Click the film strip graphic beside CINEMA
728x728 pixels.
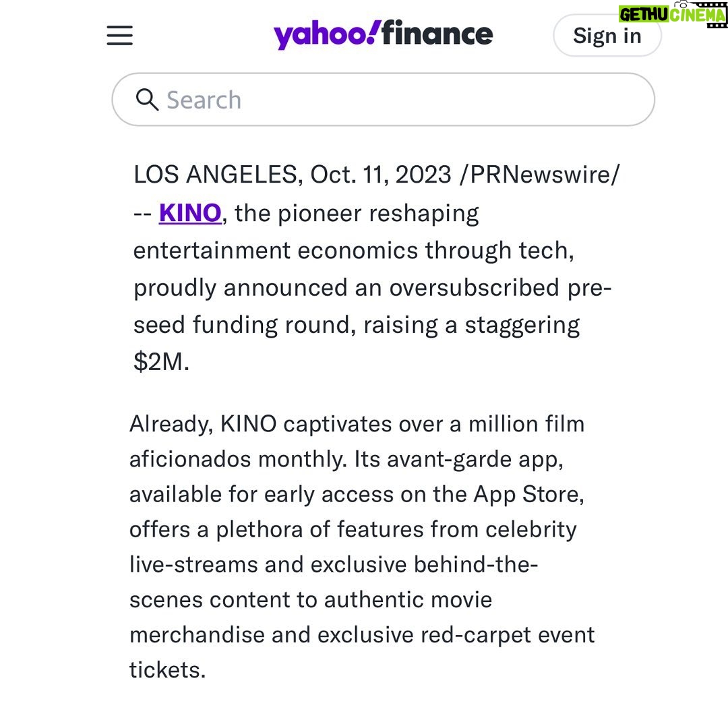[x=709, y=16]
